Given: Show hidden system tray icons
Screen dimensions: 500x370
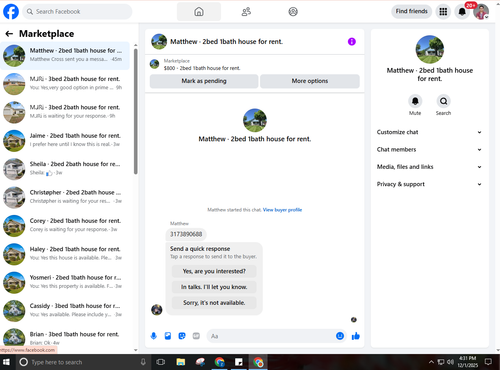Looking at the screenshot, I should [431, 362].
